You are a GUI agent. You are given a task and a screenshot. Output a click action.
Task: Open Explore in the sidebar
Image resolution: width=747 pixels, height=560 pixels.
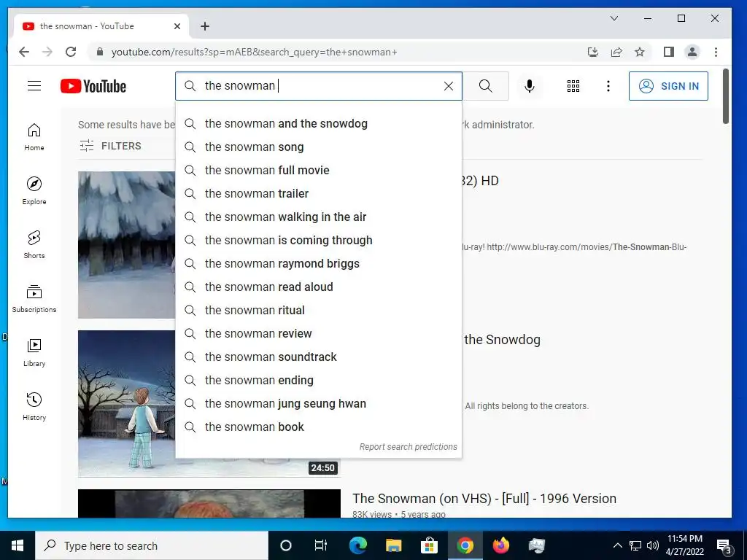(x=34, y=190)
